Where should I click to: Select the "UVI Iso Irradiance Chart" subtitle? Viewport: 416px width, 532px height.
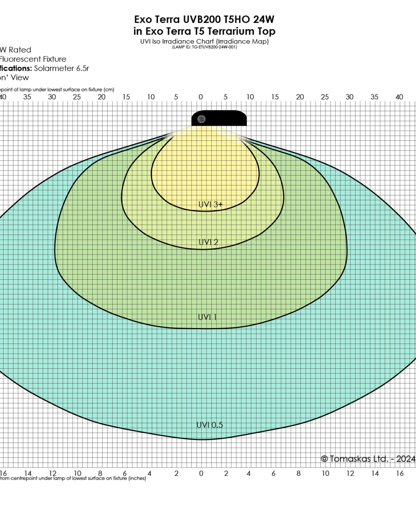pos(204,42)
